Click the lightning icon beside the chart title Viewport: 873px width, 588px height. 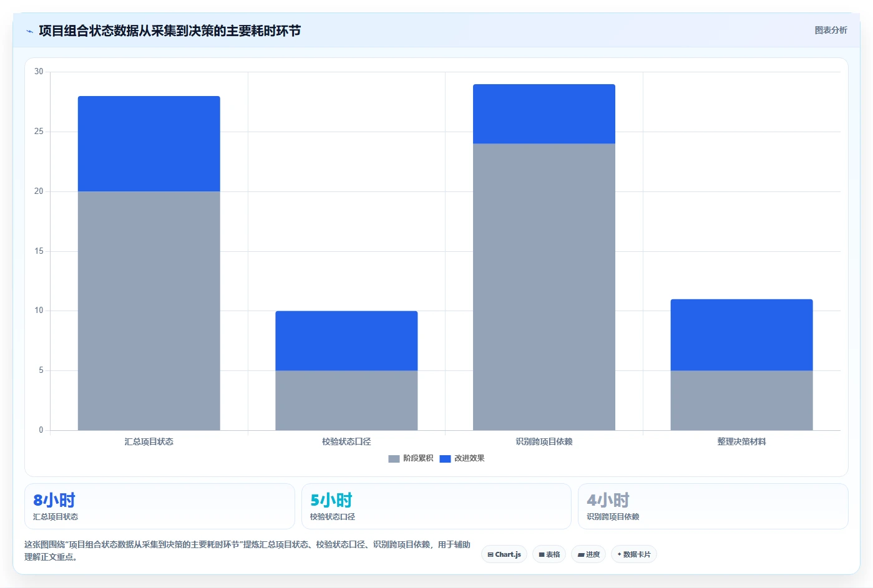click(29, 31)
